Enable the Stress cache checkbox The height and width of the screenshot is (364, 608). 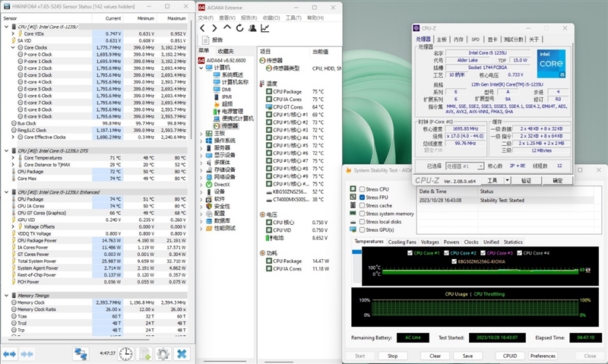(363, 205)
